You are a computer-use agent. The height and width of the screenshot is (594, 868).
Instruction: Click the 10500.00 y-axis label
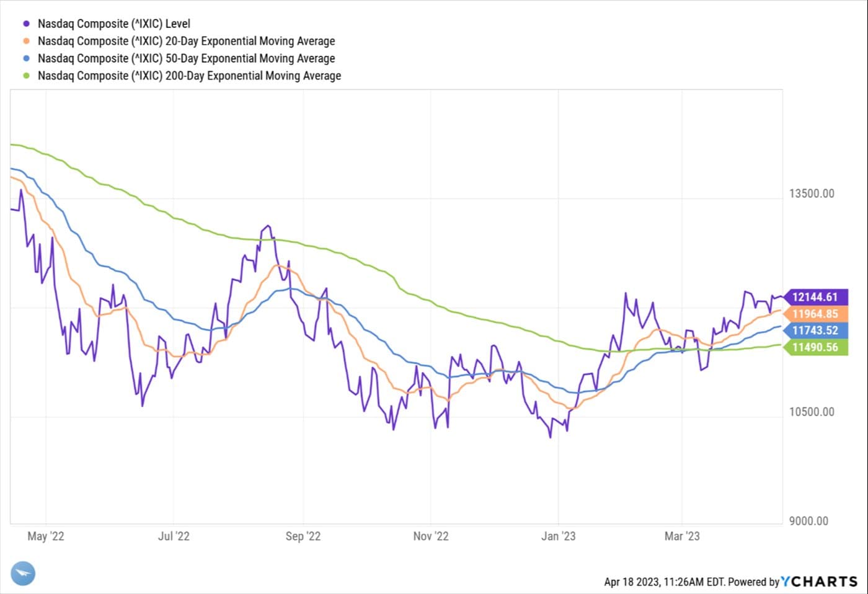[x=812, y=412]
